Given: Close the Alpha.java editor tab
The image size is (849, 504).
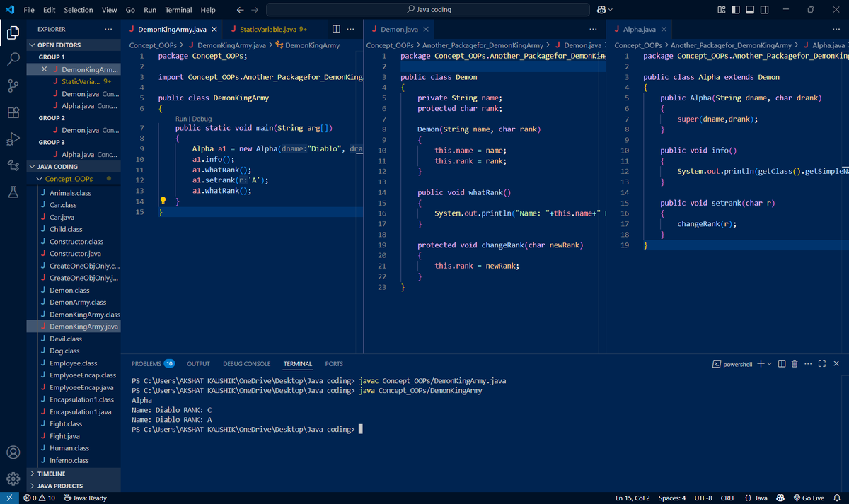Looking at the screenshot, I should tap(664, 29).
